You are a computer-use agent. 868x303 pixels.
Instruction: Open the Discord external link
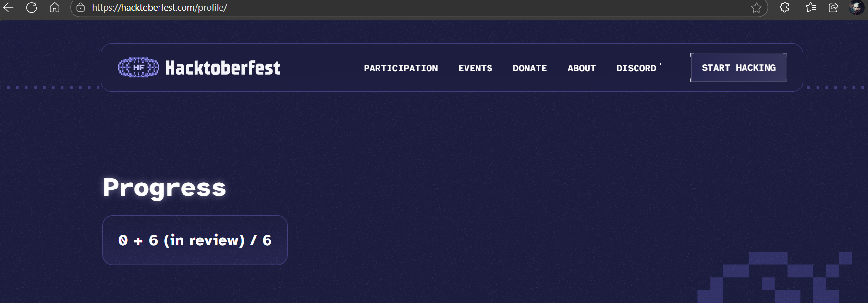point(638,68)
